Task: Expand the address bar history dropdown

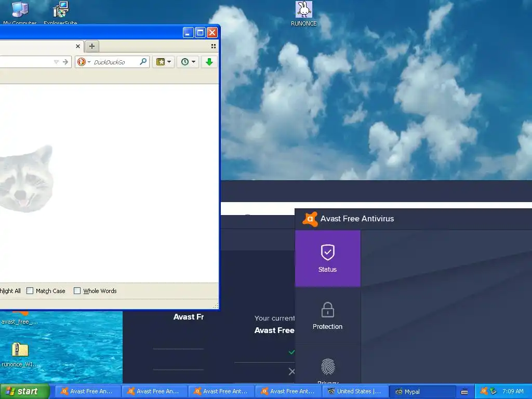Action: pos(56,62)
